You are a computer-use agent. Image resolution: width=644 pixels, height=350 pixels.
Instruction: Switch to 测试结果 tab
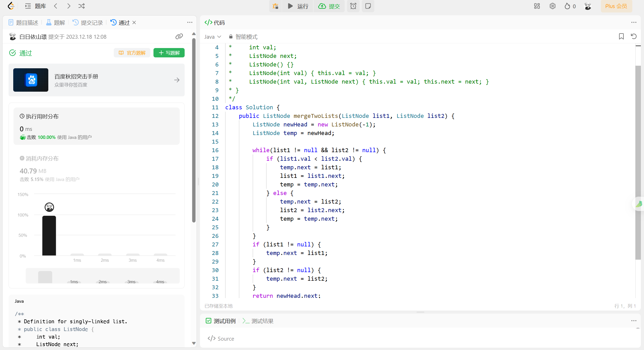point(258,321)
